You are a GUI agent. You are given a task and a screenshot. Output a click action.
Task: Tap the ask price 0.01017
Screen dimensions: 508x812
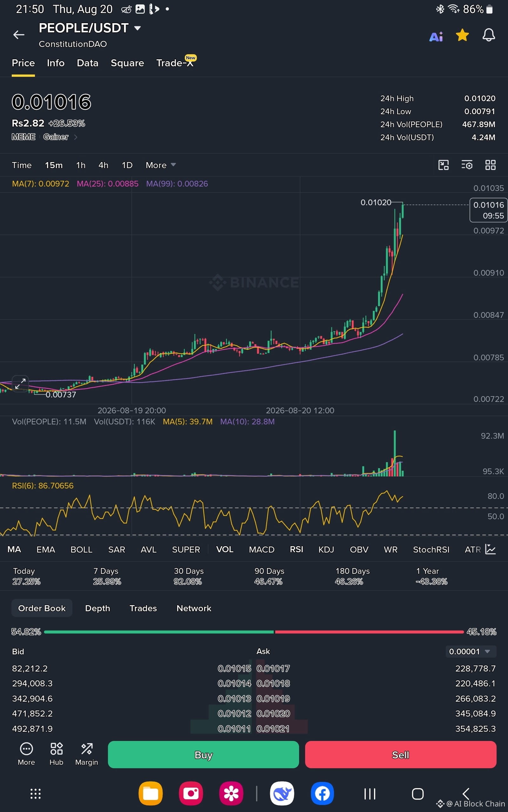tap(273, 668)
